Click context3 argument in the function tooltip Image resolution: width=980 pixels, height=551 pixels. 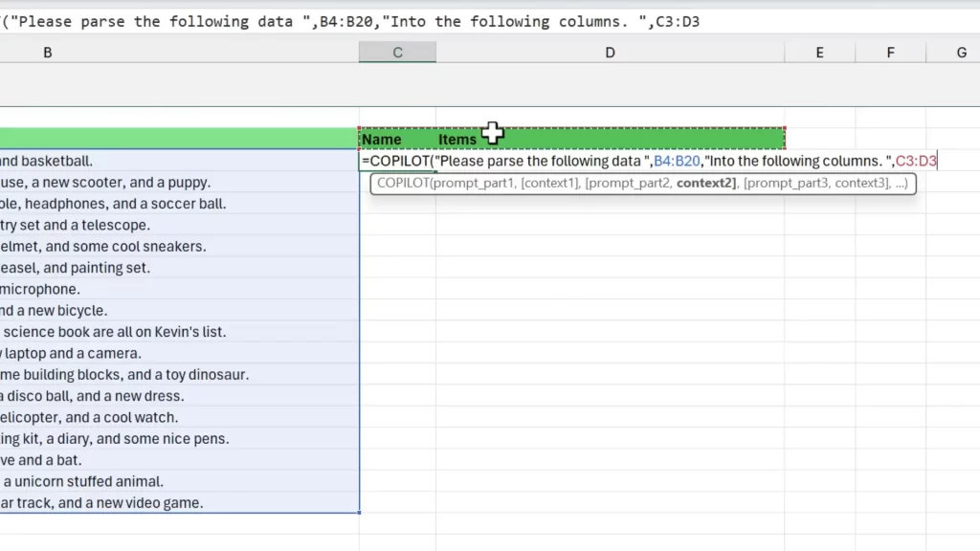tap(861, 183)
